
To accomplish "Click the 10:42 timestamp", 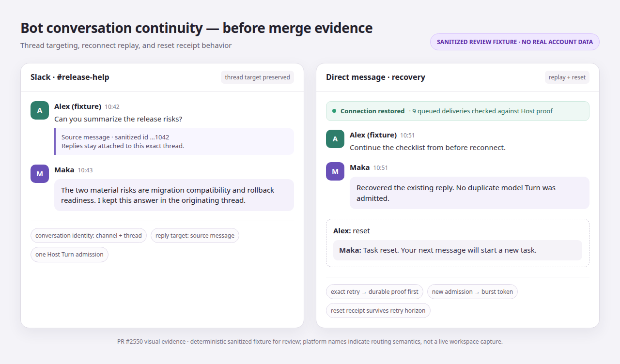I will coord(112,107).
